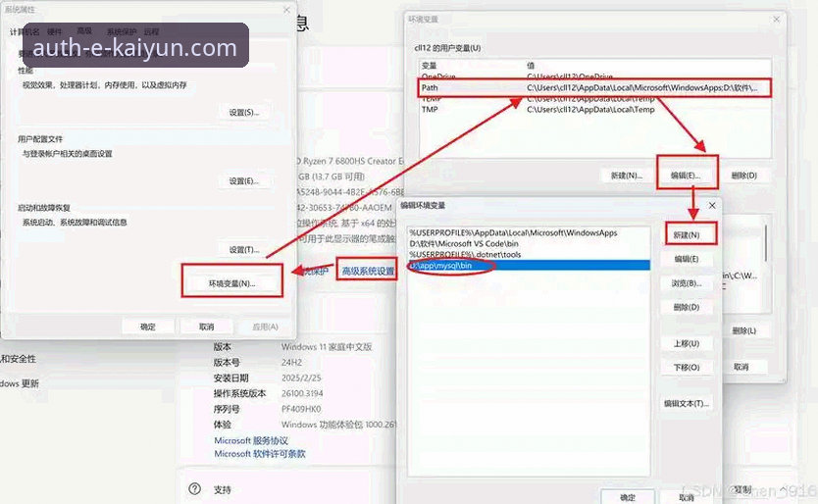The image size is (818, 504).
Task: Switch to the 系统保护 tab in 系统属性
Action: (121, 31)
